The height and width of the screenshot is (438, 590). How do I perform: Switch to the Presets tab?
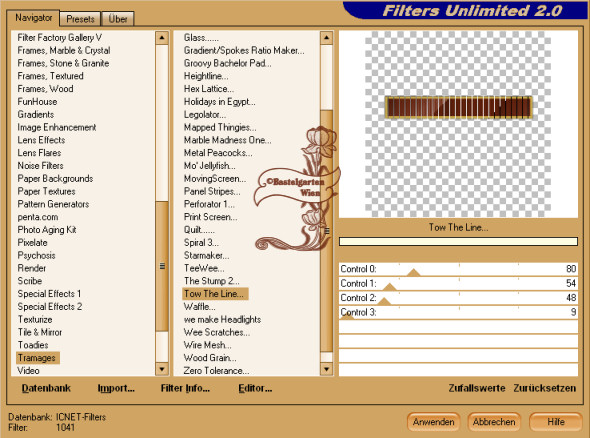80,19
